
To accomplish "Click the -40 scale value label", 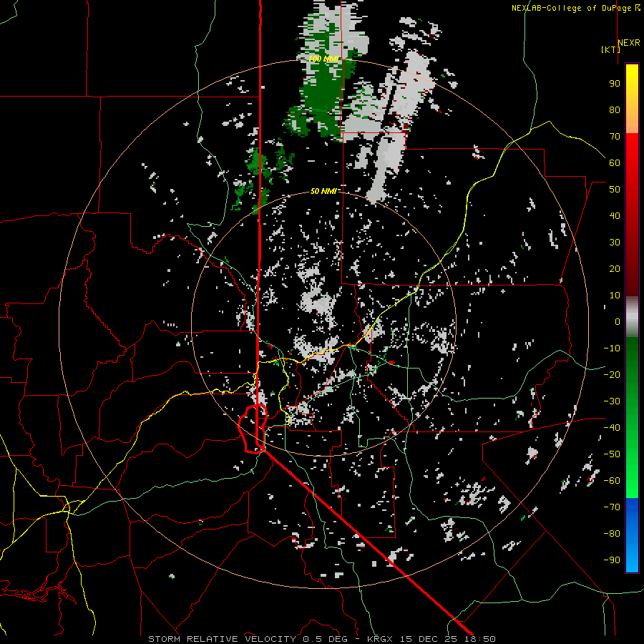I will pos(612,428).
